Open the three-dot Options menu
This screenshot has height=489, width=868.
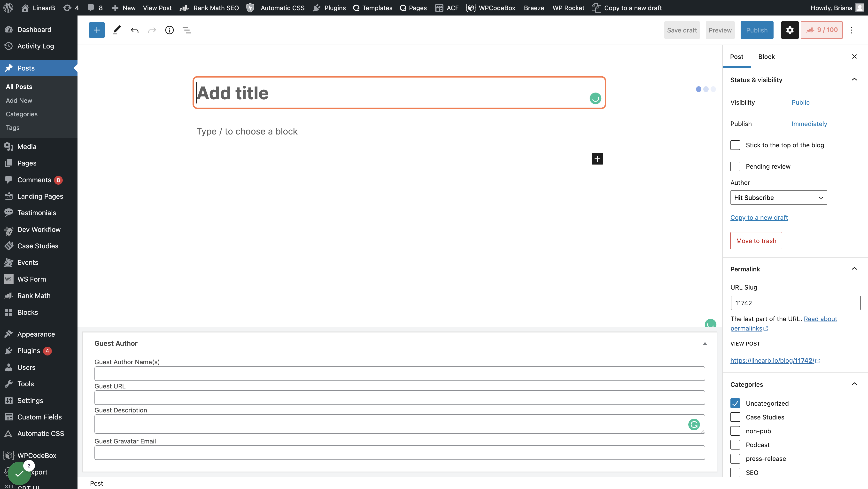852,30
